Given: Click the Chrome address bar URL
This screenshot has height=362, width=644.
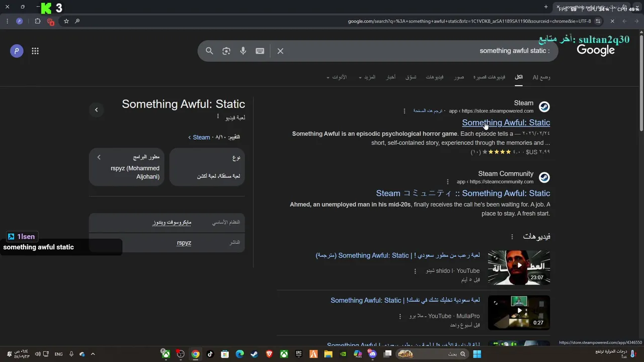Looking at the screenshot, I should (x=469, y=21).
